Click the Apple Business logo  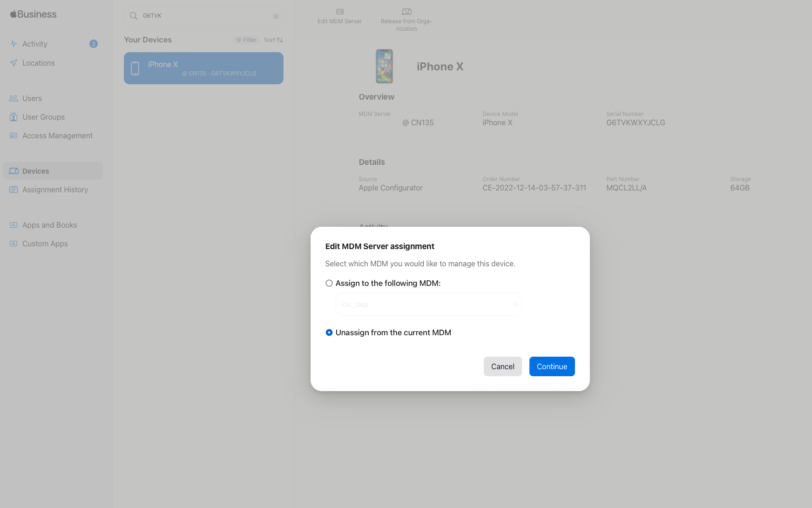pos(33,14)
